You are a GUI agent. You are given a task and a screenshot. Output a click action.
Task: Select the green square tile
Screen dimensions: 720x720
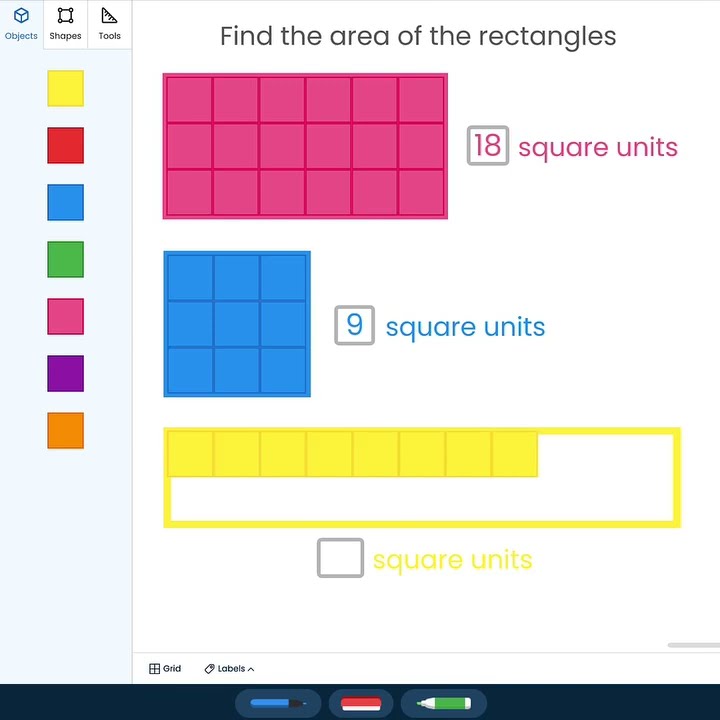66,259
